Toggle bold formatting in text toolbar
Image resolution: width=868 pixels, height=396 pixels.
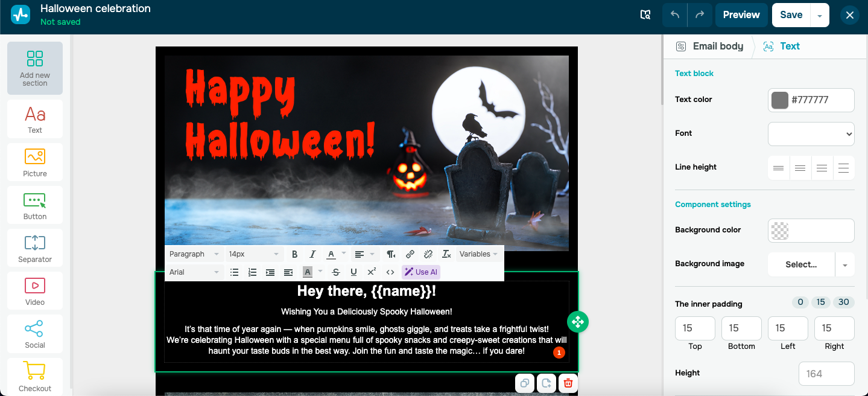[x=294, y=254]
